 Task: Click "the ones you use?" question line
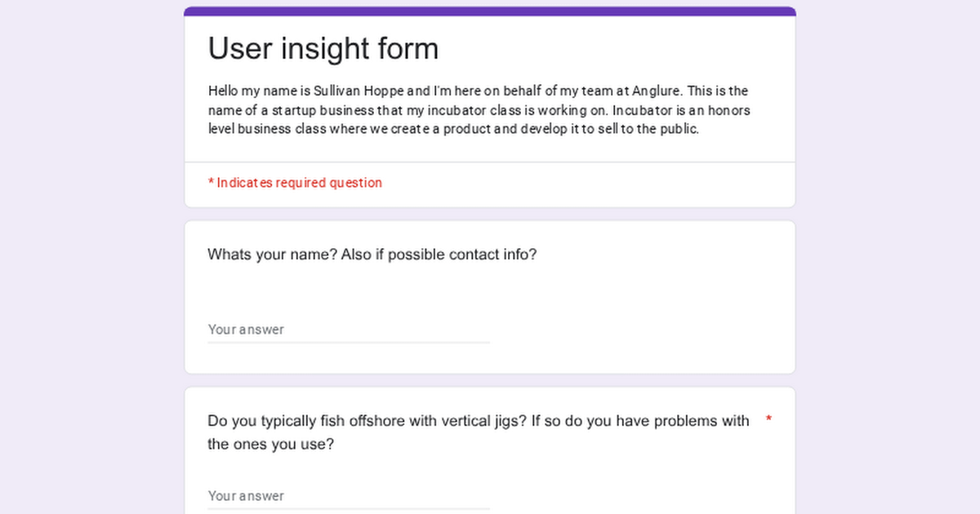tap(270, 445)
